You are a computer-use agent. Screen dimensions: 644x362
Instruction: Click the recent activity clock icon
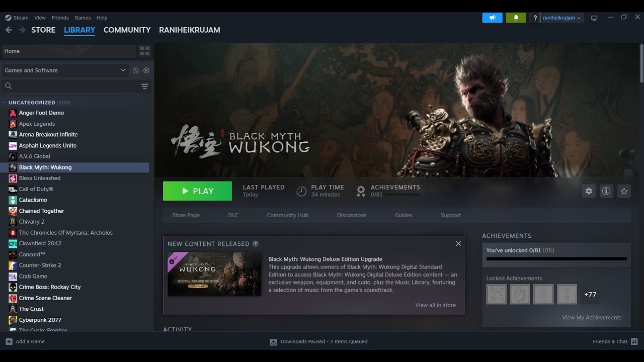(x=135, y=70)
